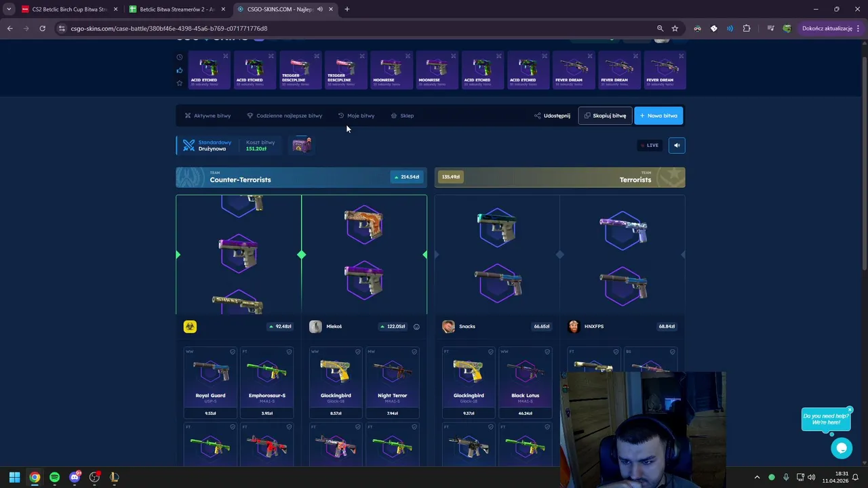Dismiss the 'Do you need help?' popup
Screen dimensions: 868x488
coord(850,409)
